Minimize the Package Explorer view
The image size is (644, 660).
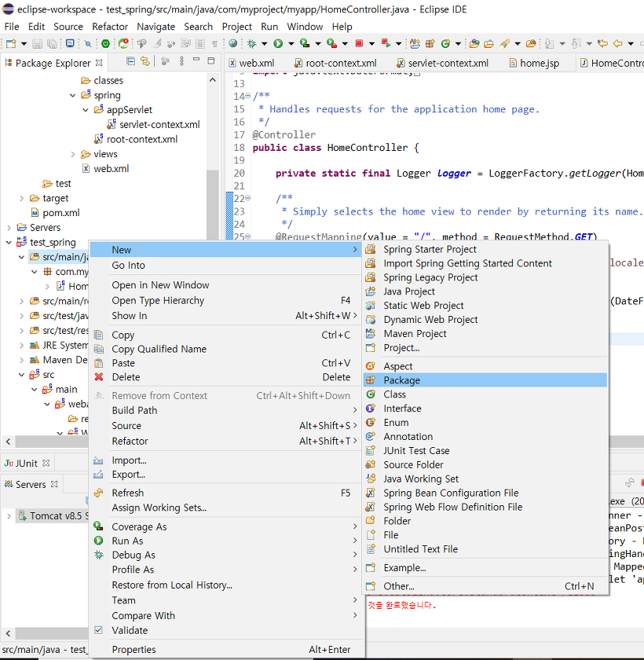pyautogui.click(x=196, y=60)
